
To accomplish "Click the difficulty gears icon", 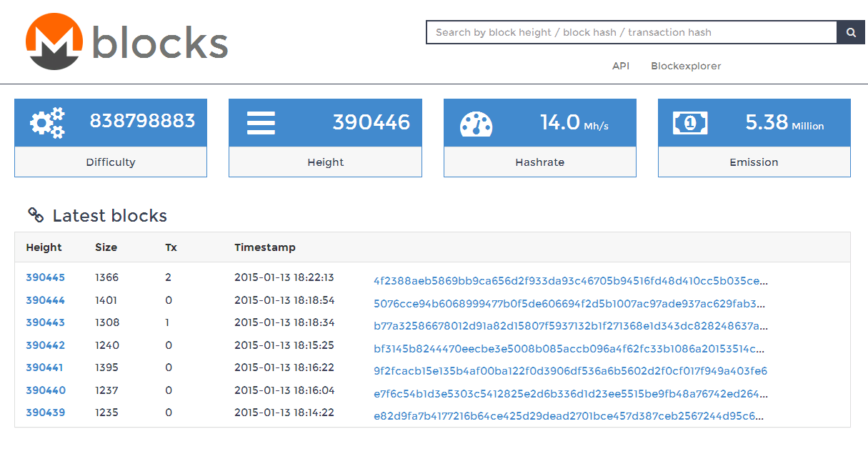I will (47, 122).
